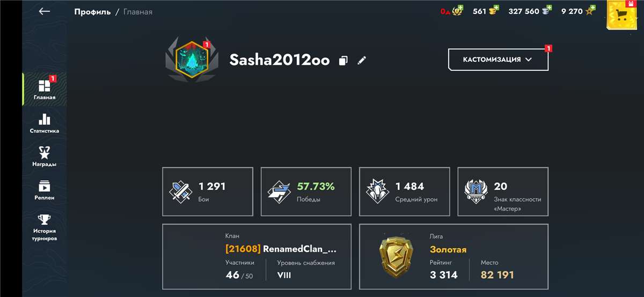This screenshot has width=644, height=297.
Task: Open the Знак классности Мастер tile
Action: point(503,191)
